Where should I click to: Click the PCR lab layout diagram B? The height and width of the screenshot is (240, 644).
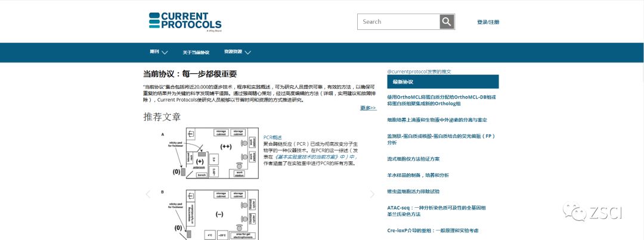pyautogui.click(x=210, y=214)
